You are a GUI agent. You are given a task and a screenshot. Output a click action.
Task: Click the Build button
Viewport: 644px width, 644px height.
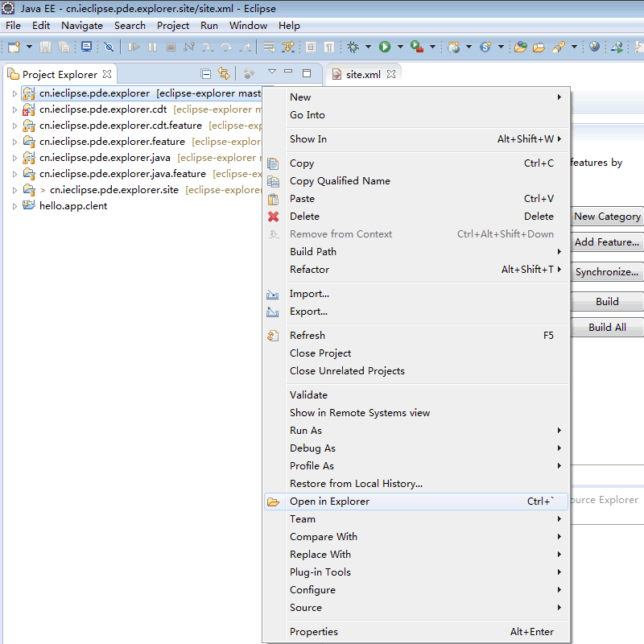pyautogui.click(x=607, y=301)
